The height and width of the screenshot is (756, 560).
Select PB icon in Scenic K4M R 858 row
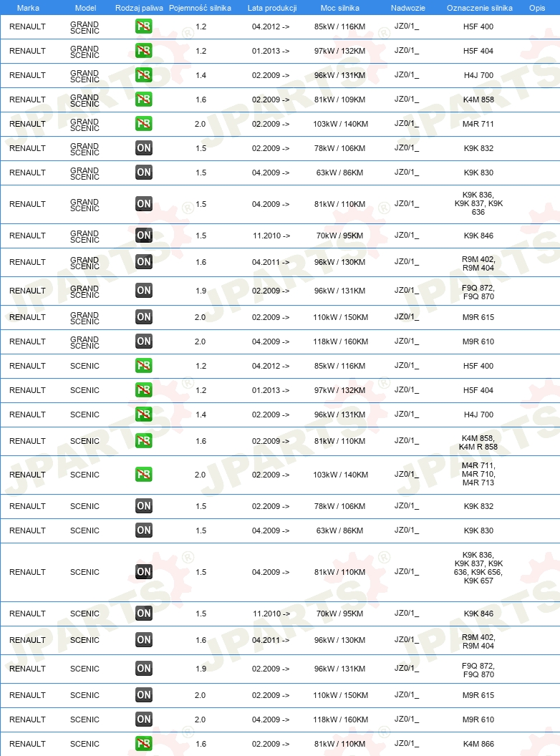(x=144, y=441)
